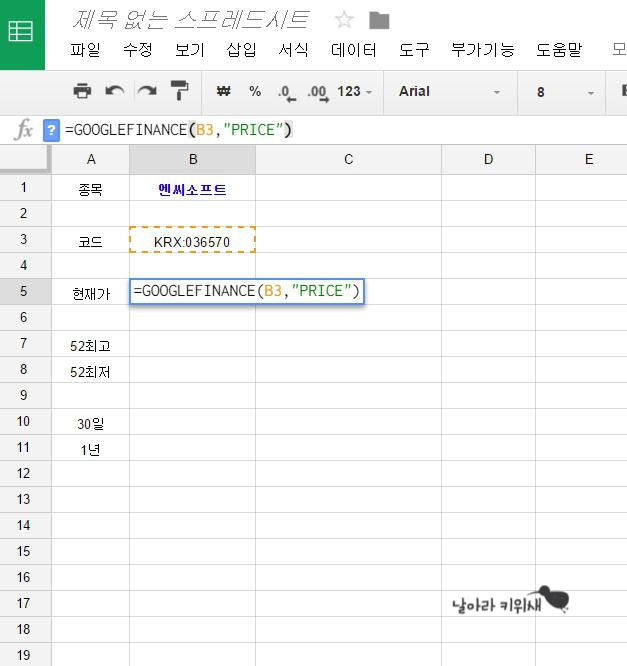Select row 5 header

pyautogui.click(x=24, y=291)
